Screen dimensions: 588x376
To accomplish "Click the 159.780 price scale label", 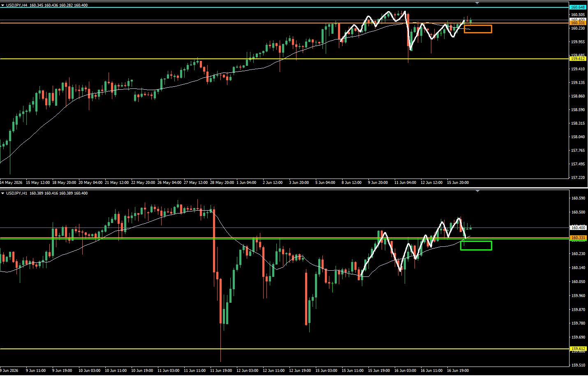I will [578, 323].
